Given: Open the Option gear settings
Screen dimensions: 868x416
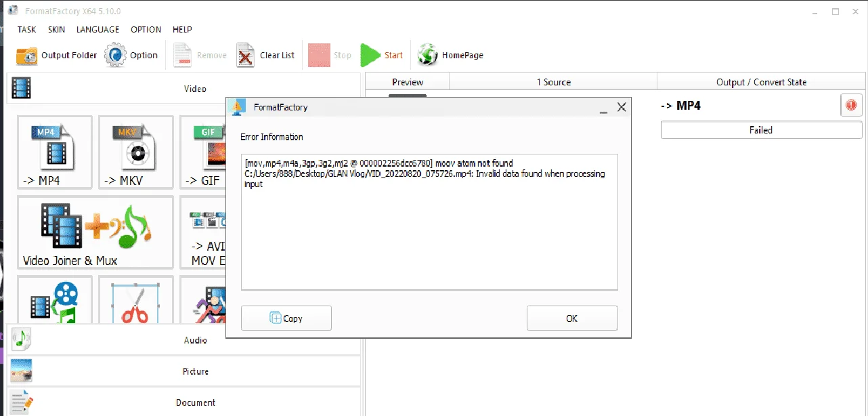Looking at the screenshot, I should [131, 56].
